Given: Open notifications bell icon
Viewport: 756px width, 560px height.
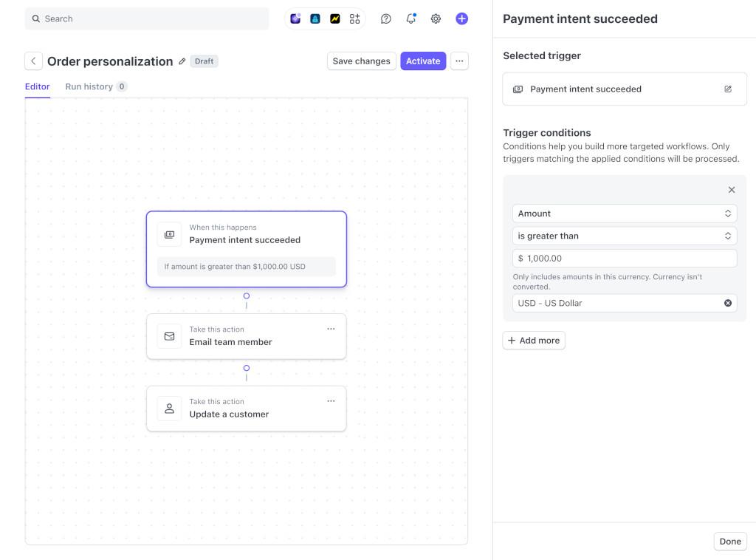Looking at the screenshot, I should coord(410,18).
